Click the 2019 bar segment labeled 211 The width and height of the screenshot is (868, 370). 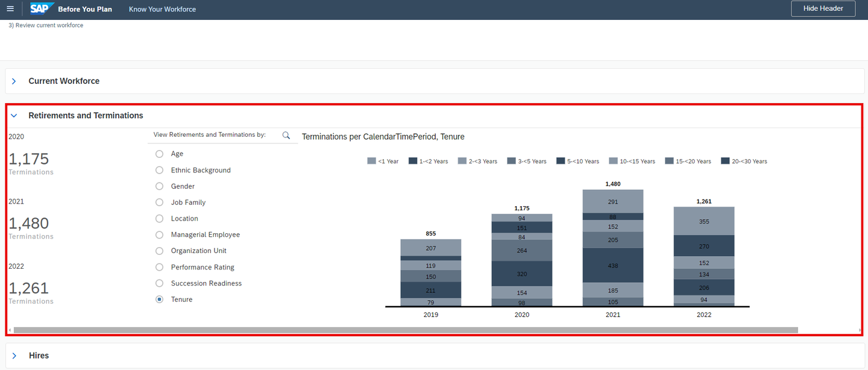431,290
